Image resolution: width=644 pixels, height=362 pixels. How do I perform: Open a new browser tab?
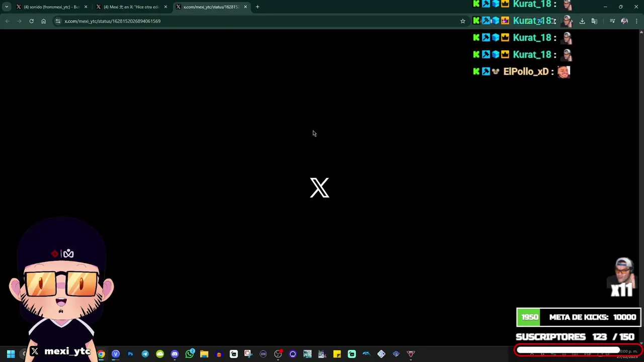click(x=258, y=7)
